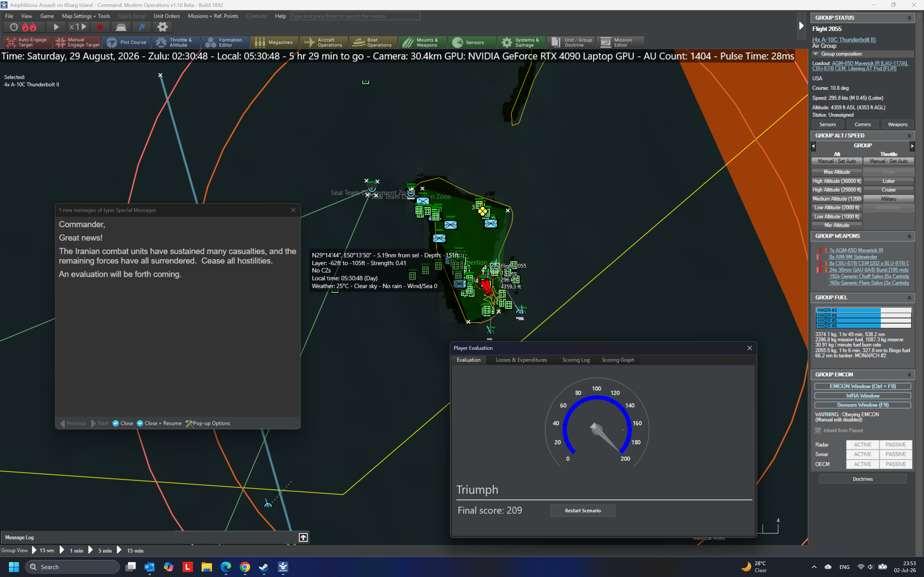Viewport: 924px width, 577px height.
Task: Switch to the Scoring Graph tab
Action: [618, 360]
